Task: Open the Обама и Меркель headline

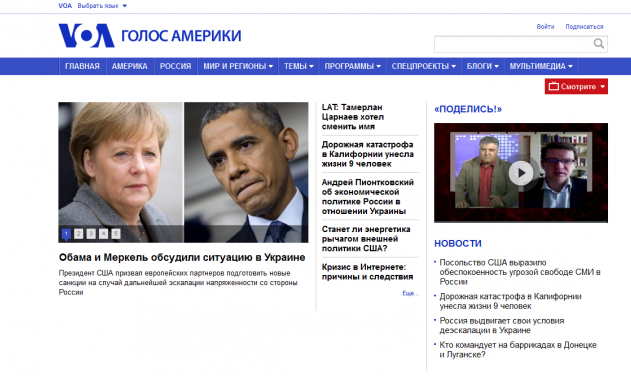Action: [x=182, y=257]
